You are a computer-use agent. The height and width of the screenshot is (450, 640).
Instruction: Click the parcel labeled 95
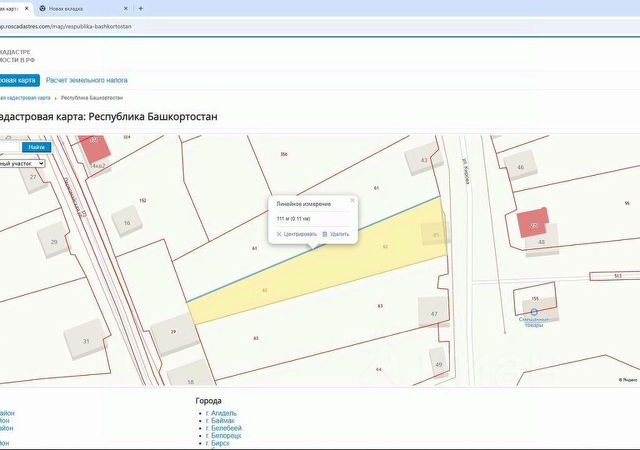627,203
